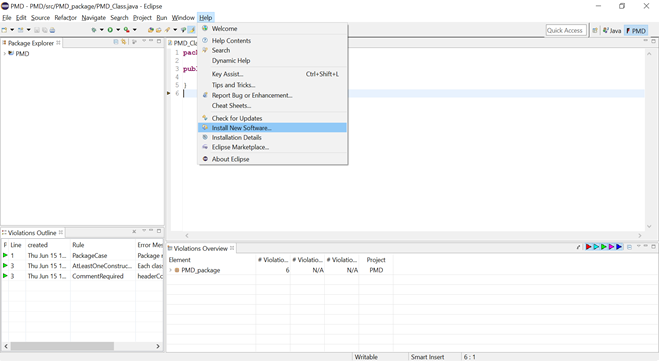Open Violations Overview view menu dropdown
This screenshot has height=362, width=659.
click(x=638, y=246)
